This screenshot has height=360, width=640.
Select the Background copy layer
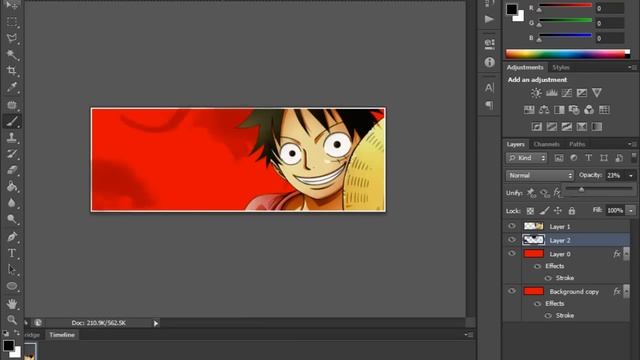(x=567, y=291)
